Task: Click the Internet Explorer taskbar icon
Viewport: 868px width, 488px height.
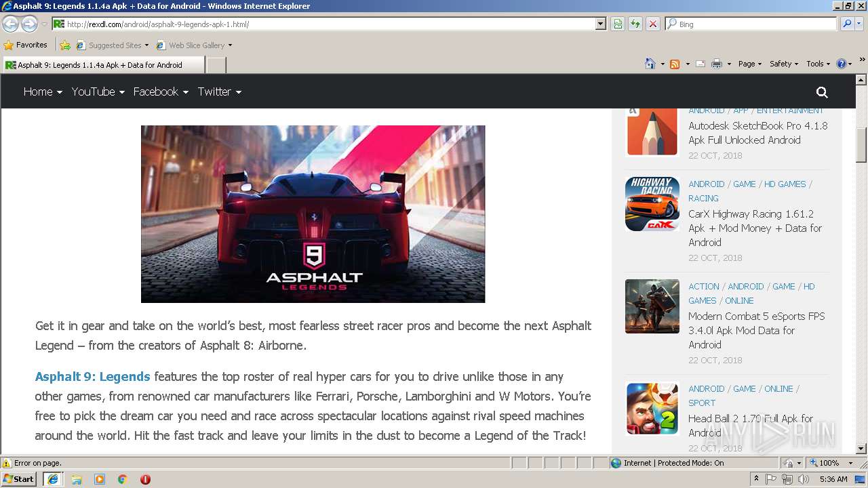Action: coord(53,479)
